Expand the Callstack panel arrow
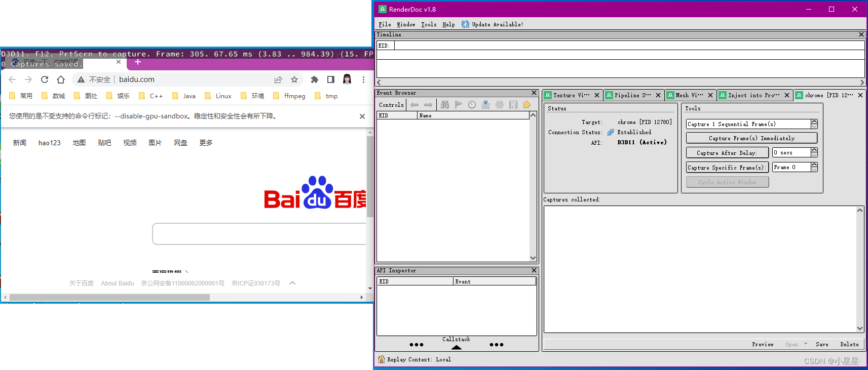868x370 pixels. 457,347
